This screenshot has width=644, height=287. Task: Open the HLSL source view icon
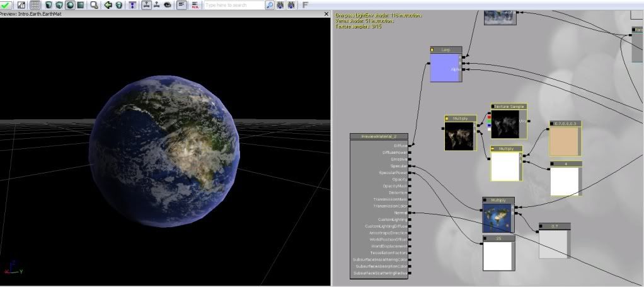[195, 5]
